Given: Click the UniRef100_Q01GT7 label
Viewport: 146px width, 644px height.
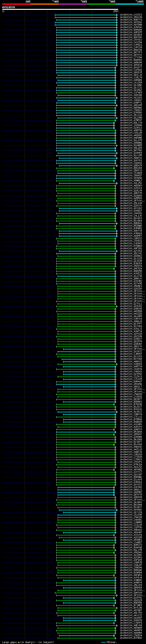Looking at the screenshot, I should click(x=131, y=67).
